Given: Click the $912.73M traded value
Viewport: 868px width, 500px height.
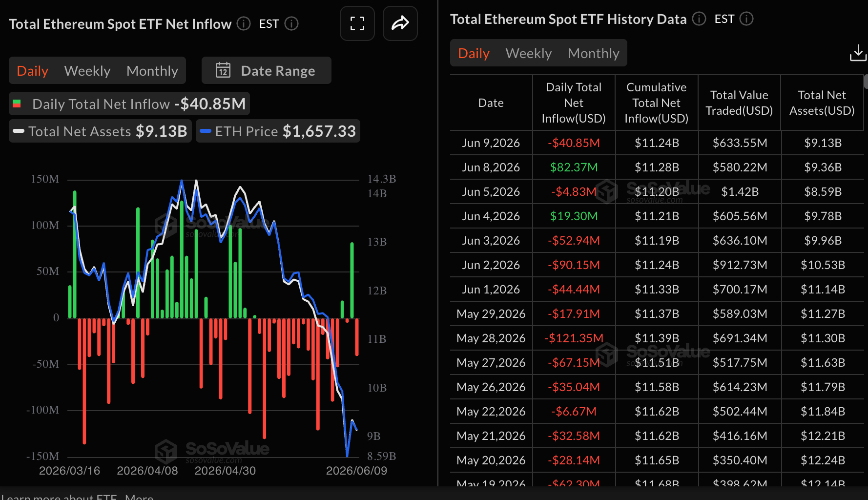Looking at the screenshot, I should [x=740, y=265].
